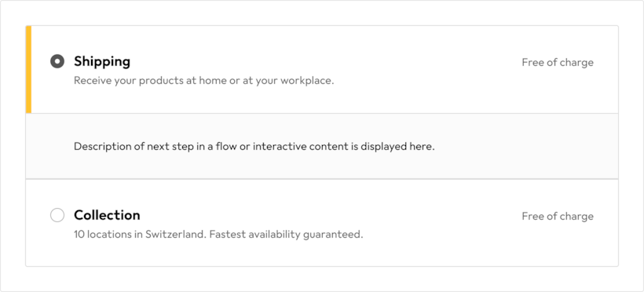Select the Shipping radio button
The image size is (644, 292).
(x=57, y=61)
